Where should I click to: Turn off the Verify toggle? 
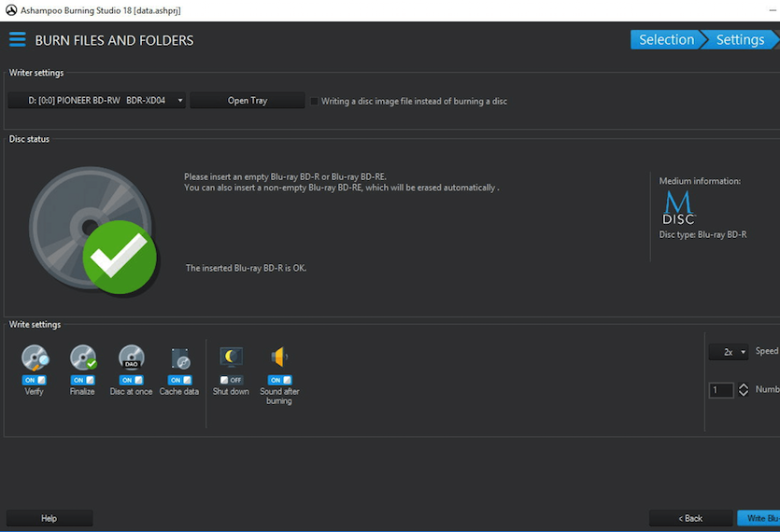click(35, 380)
